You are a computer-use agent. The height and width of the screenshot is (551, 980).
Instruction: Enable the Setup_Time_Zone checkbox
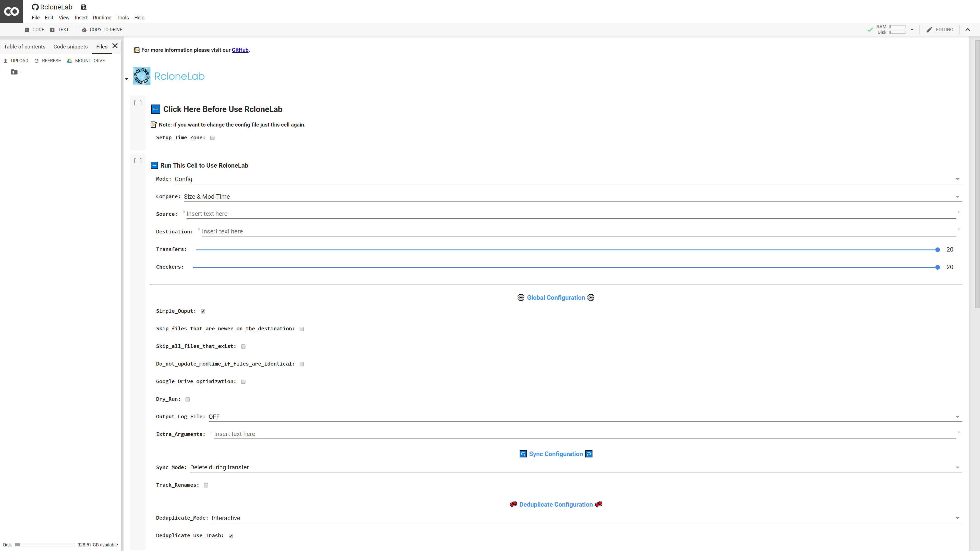coord(212,138)
